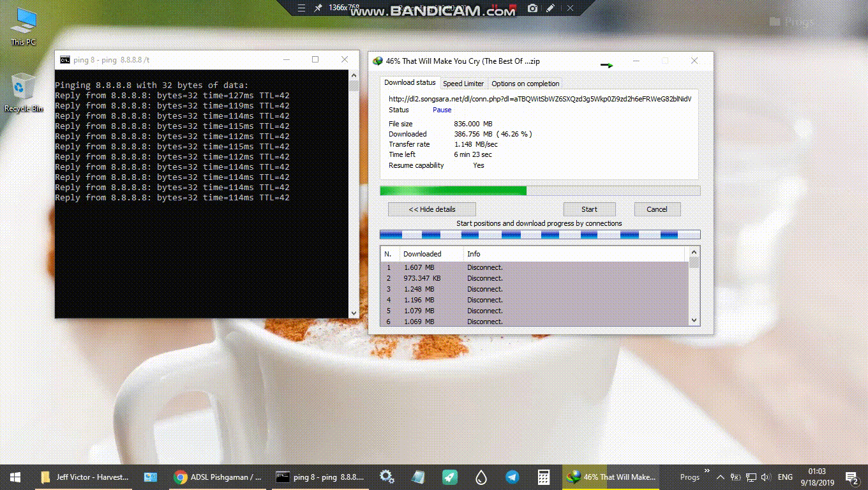Select connection row 2 with 973.347 KB

tap(534, 278)
